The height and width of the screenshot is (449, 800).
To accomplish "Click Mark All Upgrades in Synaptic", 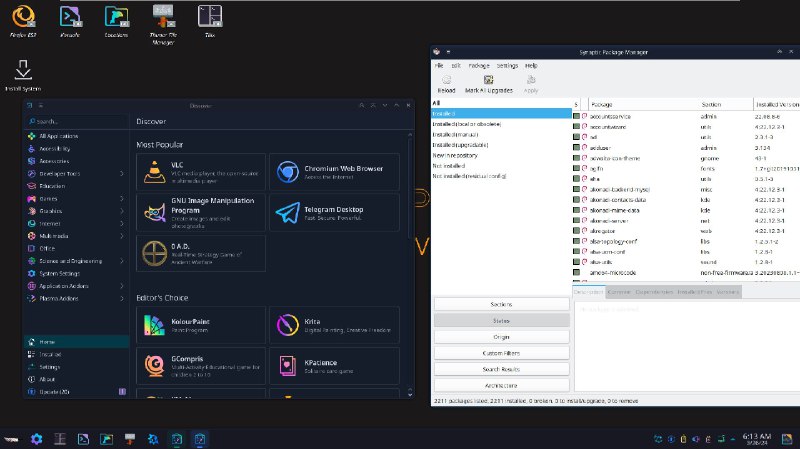I will pos(488,84).
